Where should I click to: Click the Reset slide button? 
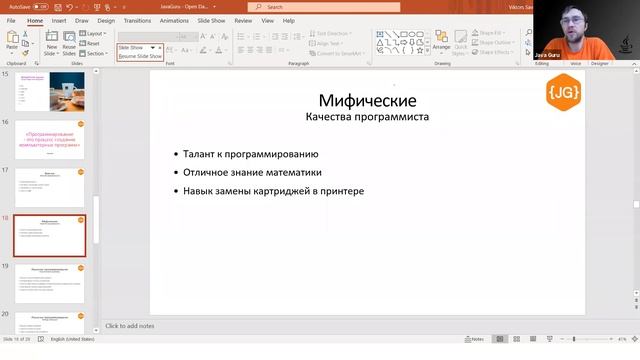pyautogui.click(x=89, y=43)
